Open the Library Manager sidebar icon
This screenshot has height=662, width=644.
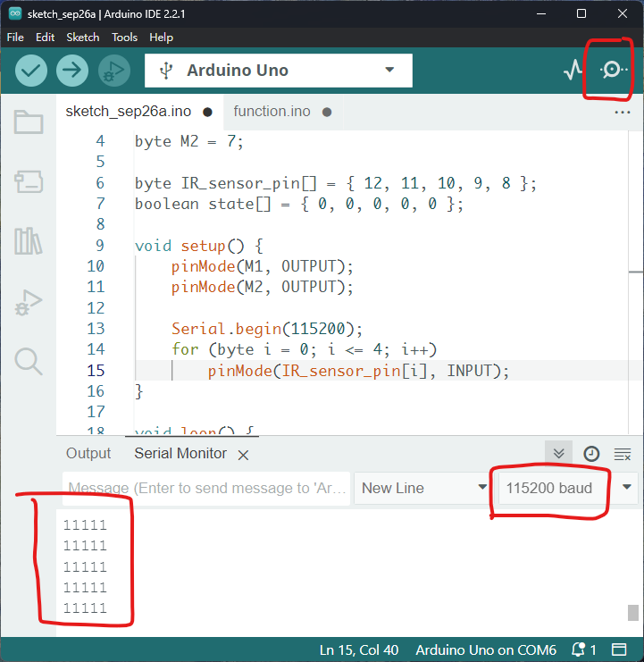point(29,241)
